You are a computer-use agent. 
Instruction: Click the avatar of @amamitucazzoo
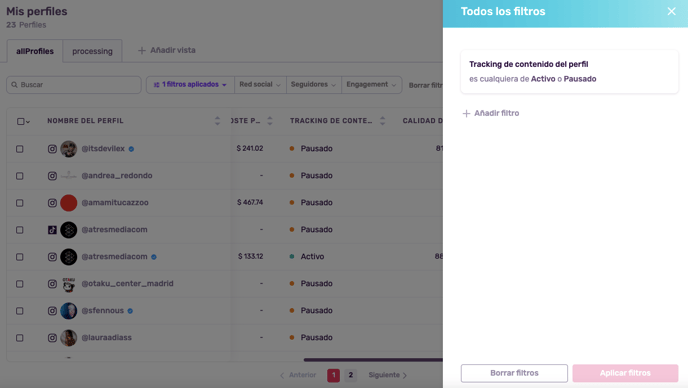click(x=68, y=203)
